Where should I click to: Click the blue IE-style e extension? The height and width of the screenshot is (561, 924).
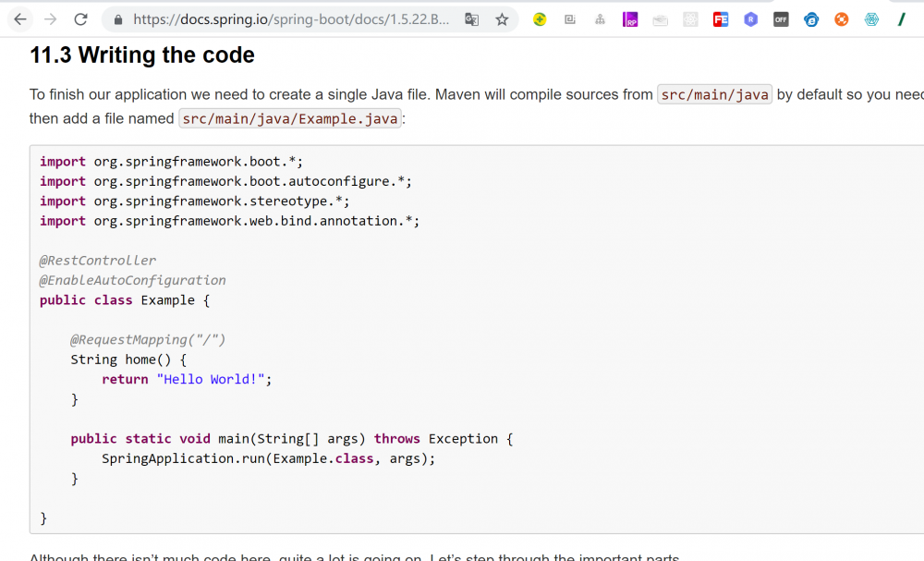[x=811, y=19]
